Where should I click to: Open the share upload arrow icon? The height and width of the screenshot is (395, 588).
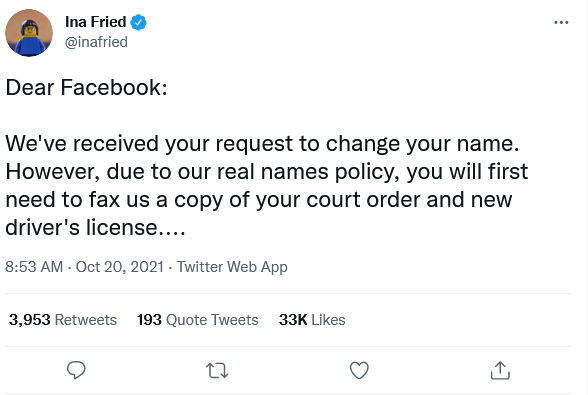[500, 370]
